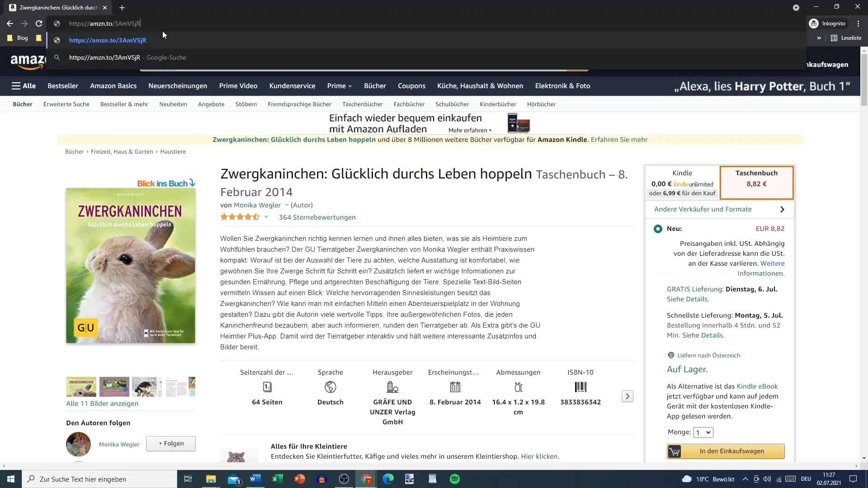The image size is (868, 488).
Task: Open Haustiere breadcrumb
Action: [x=173, y=152]
